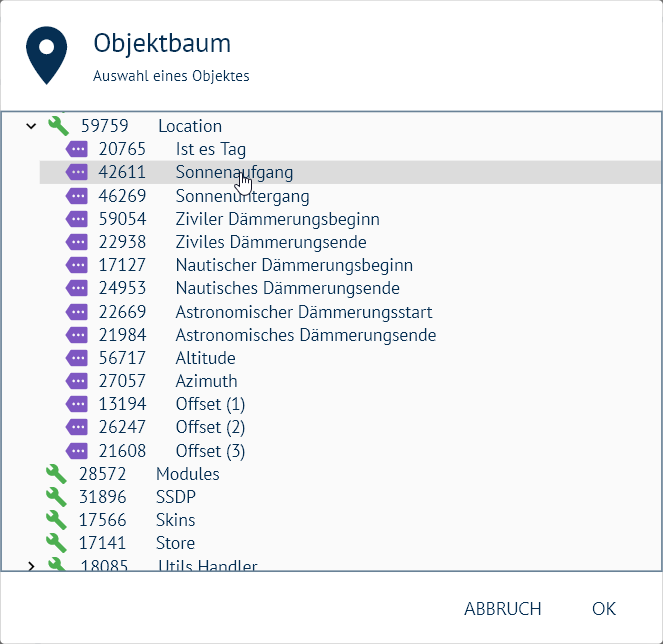Click the wrench icon beside Modules
663x644 pixels.
pos(57,474)
